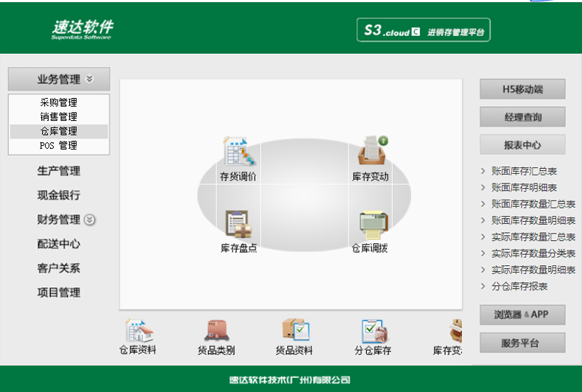Screen dimensions: 582x392
Task: Click the 速达软件 logo
Action: pyautogui.click(x=83, y=29)
